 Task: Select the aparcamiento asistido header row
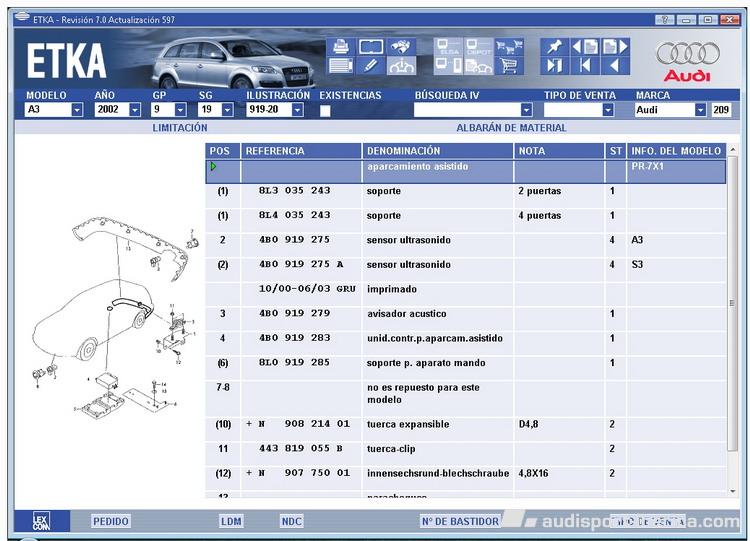(x=465, y=172)
